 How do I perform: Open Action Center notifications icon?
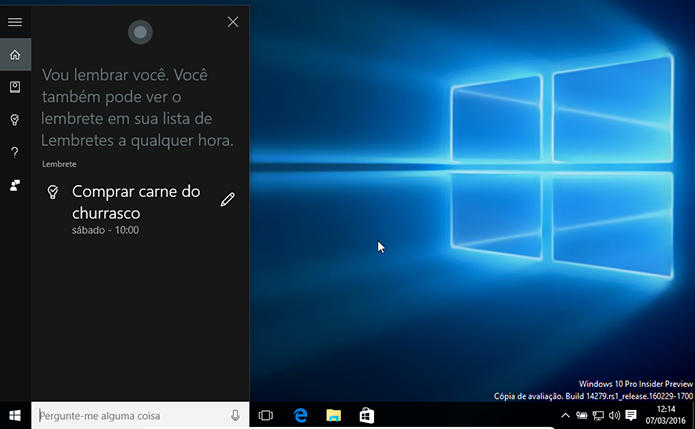coord(631,415)
